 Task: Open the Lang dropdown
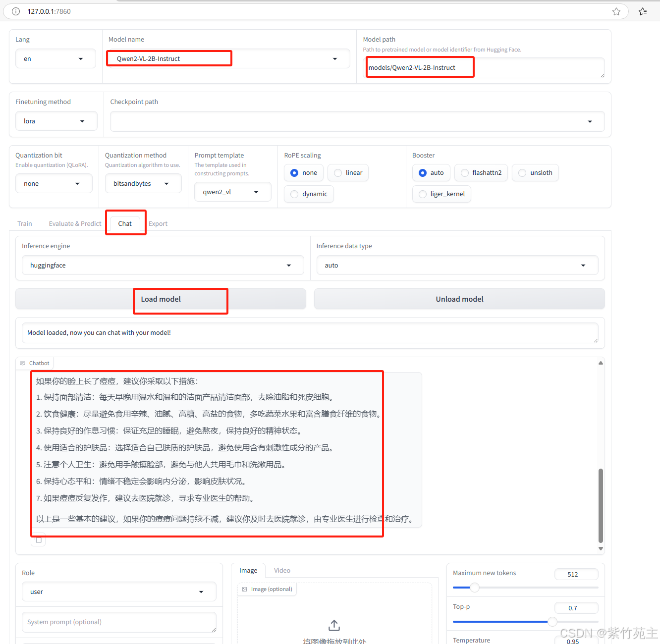tap(55, 58)
